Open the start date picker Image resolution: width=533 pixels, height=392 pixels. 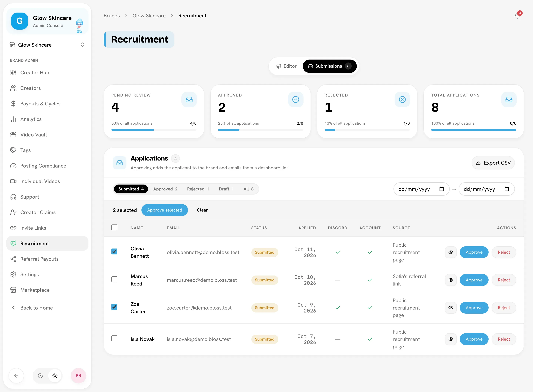point(441,189)
